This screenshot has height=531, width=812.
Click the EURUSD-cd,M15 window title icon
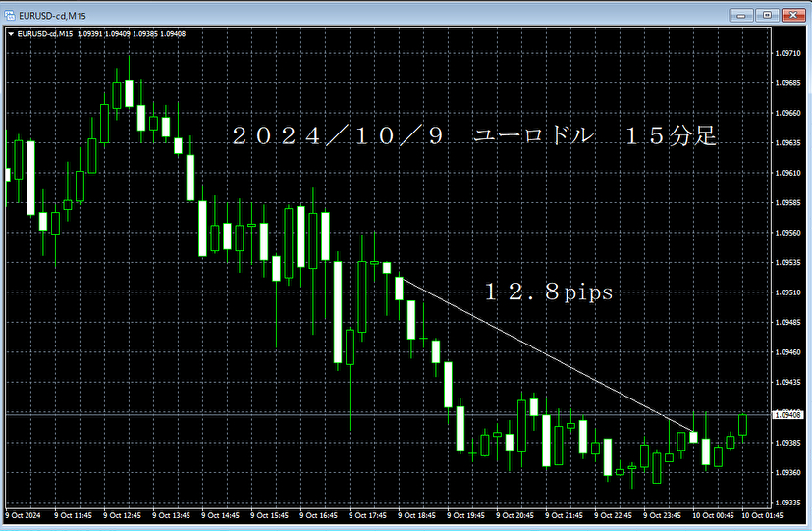coord(9,16)
